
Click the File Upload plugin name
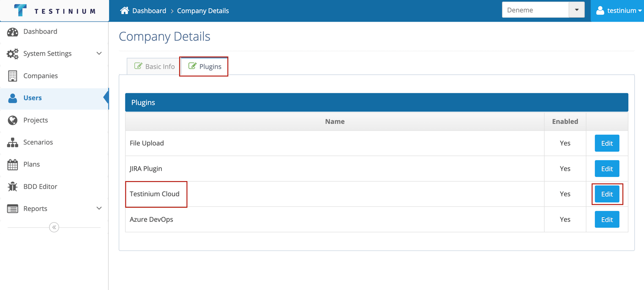point(147,143)
